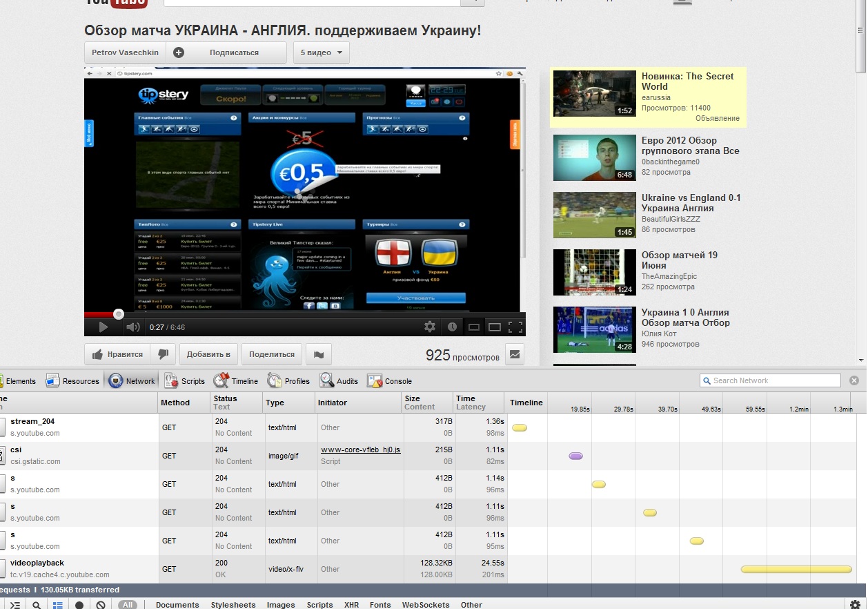
Task: Click the Watch Later clock icon
Action: (452, 327)
